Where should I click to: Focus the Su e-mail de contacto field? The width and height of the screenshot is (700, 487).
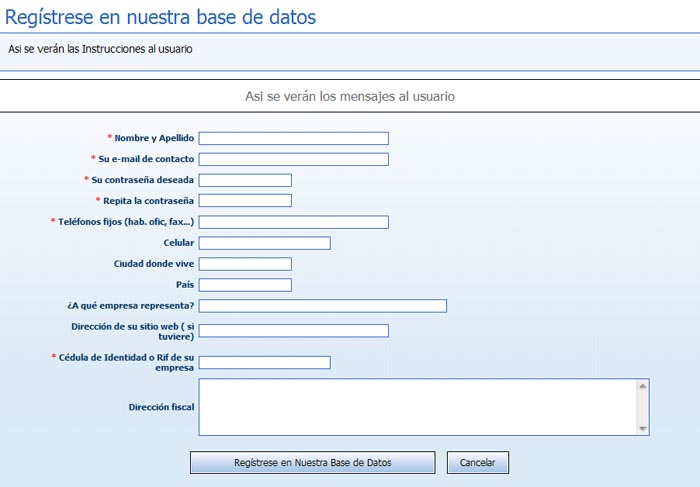[293, 159]
